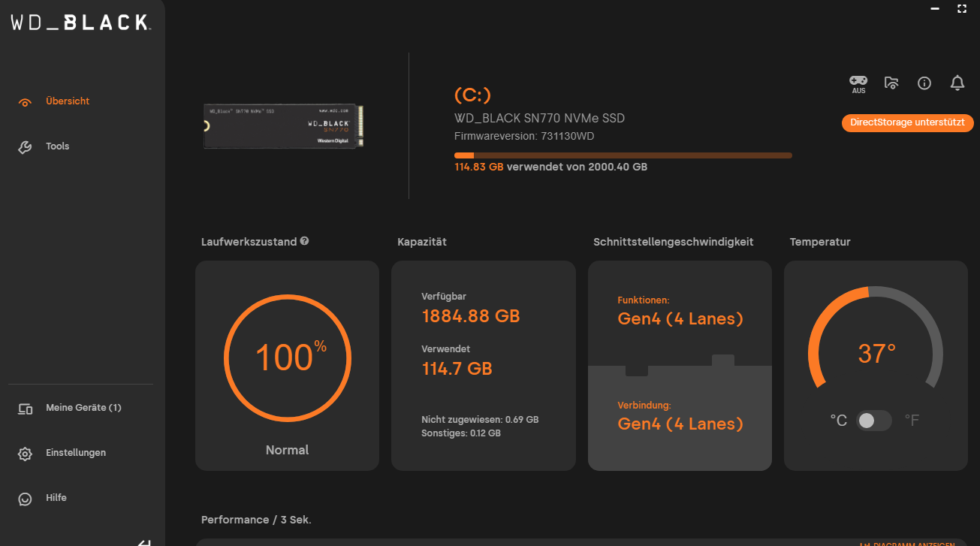The height and width of the screenshot is (546, 980).
Task: Click the 114.83 GB verwendet von 2000.40 GB text
Action: pos(550,167)
